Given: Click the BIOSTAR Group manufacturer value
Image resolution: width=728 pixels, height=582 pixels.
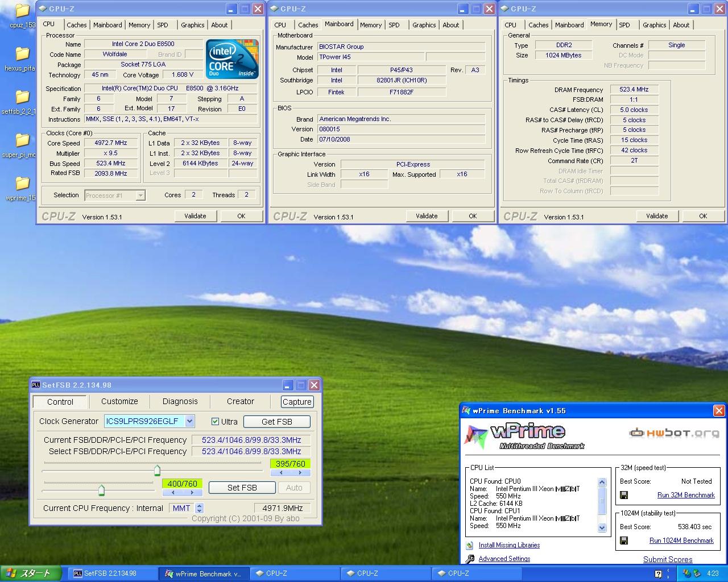Looking at the screenshot, I should (401, 47).
